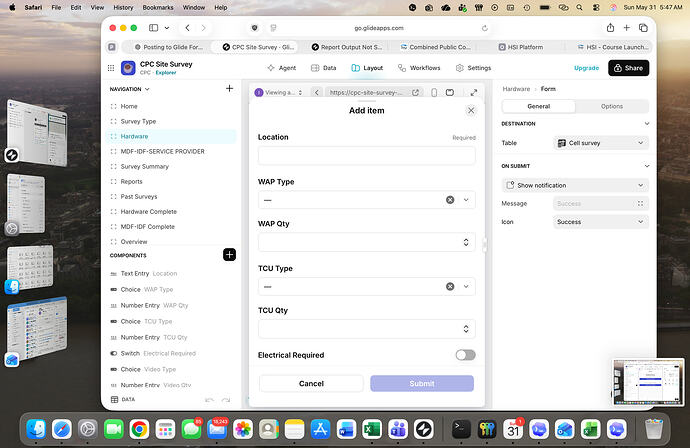Switch to the Options tab
The image size is (690, 448).
click(612, 106)
